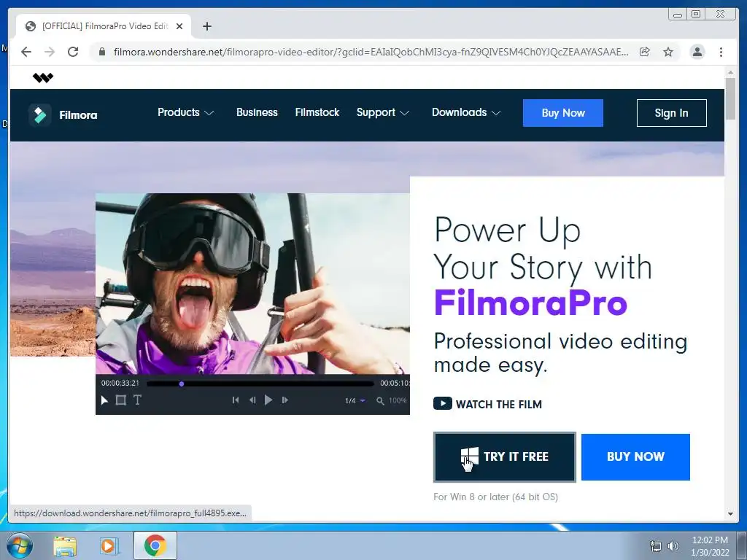Click the video timeline playhead dot
The width and height of the screenshot is (747, 560).
coord(182,384)
